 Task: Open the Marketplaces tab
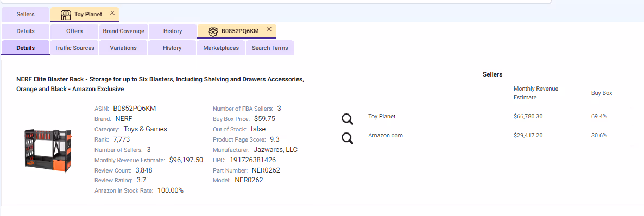point(221,48)
